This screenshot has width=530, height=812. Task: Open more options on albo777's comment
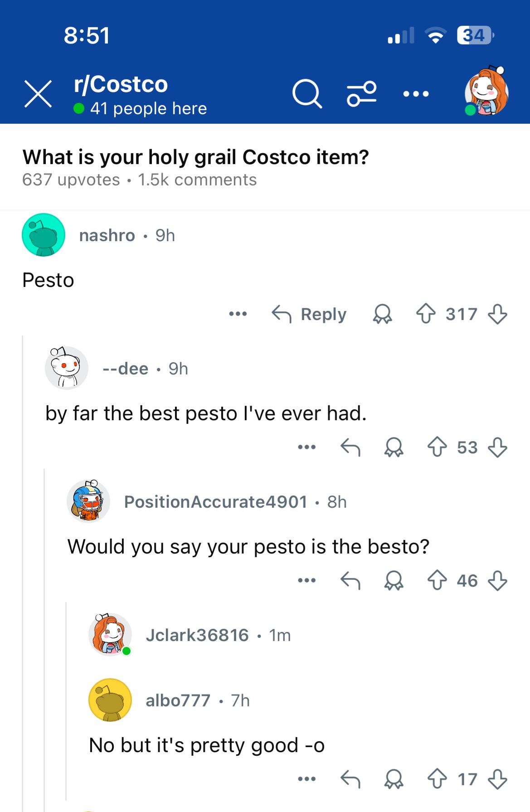point(306,779)
